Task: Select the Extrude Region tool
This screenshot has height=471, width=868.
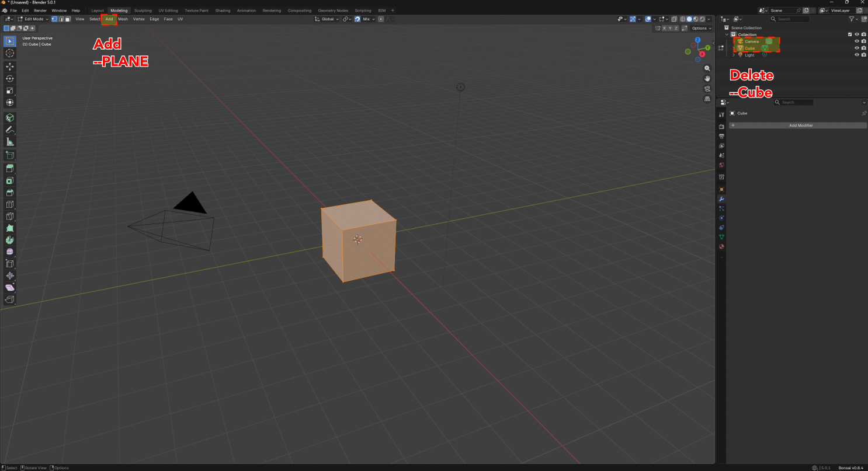Action: pyautogui.click(x=10, y=168)
